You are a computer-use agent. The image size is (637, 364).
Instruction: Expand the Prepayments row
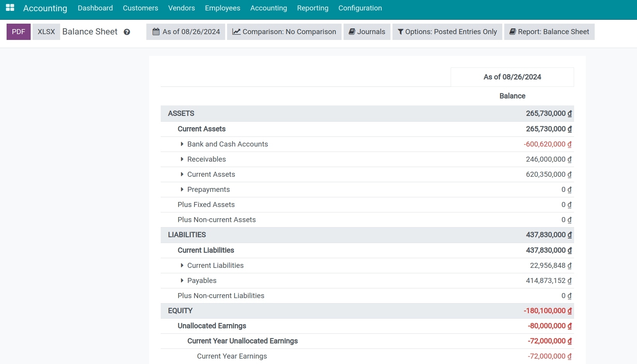pyautogui.click(x=182, y=190)
